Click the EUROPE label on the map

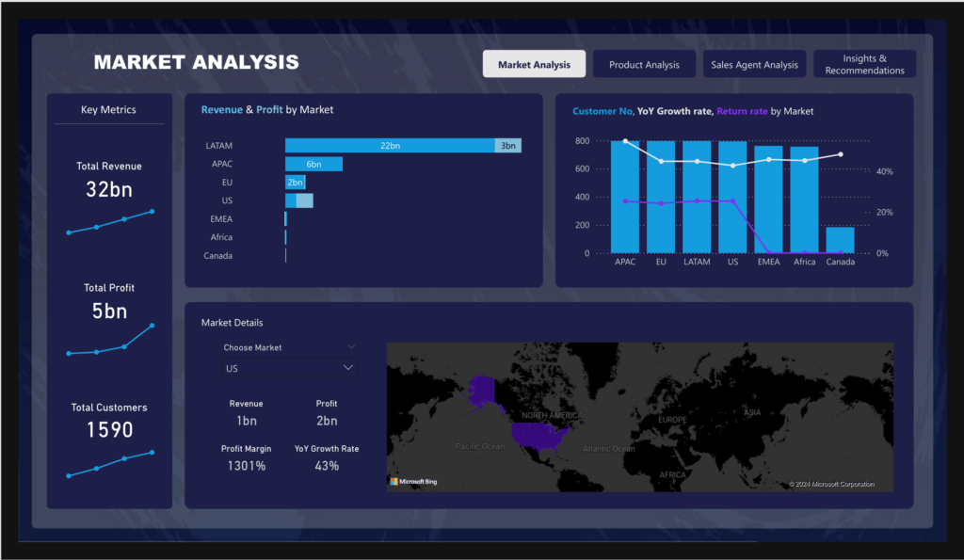(x=672, y=420)
